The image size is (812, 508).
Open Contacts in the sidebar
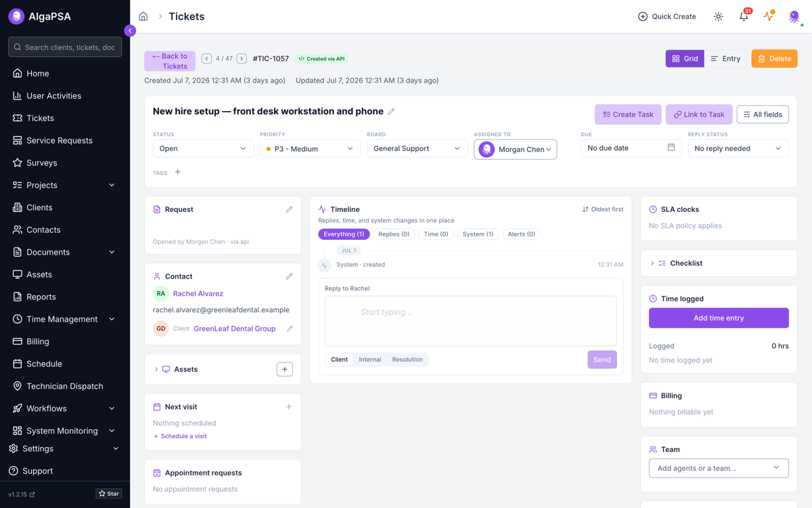tap(65, 230)
